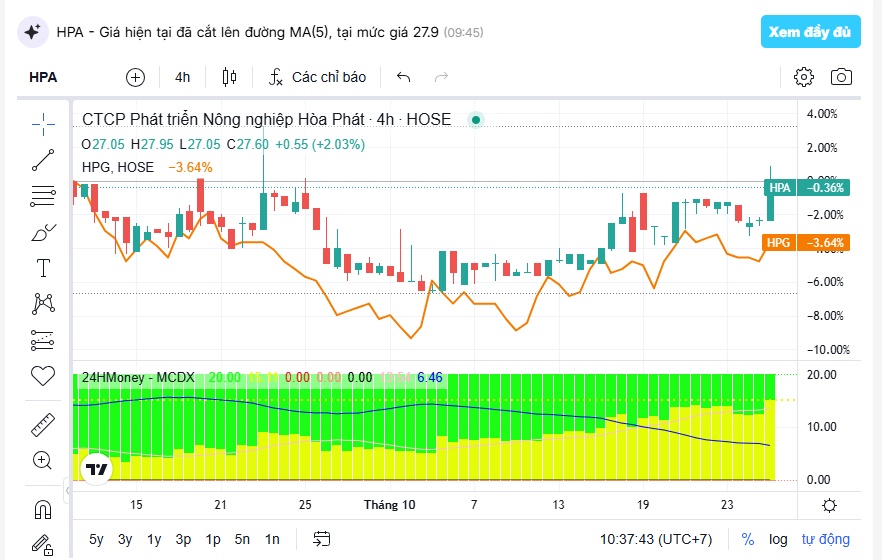Click the orange HPG price label

click(806, 243)
